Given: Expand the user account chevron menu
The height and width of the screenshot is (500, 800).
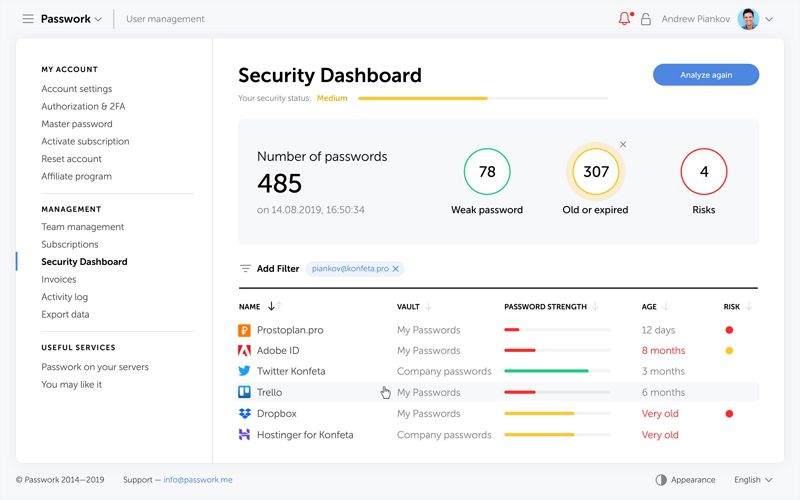Looking at the screenshot, I should 769,19.
